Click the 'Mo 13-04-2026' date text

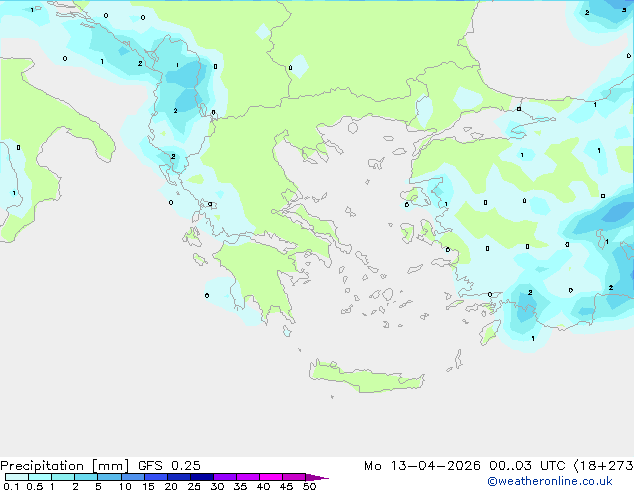[422, 466]
